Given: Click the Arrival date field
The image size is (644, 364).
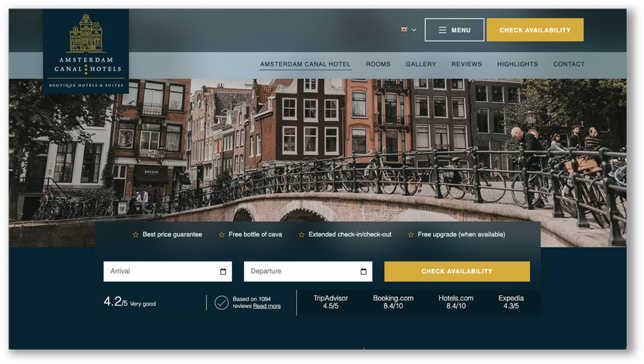Looking at the screenshot, I should (x=167, y=271).
